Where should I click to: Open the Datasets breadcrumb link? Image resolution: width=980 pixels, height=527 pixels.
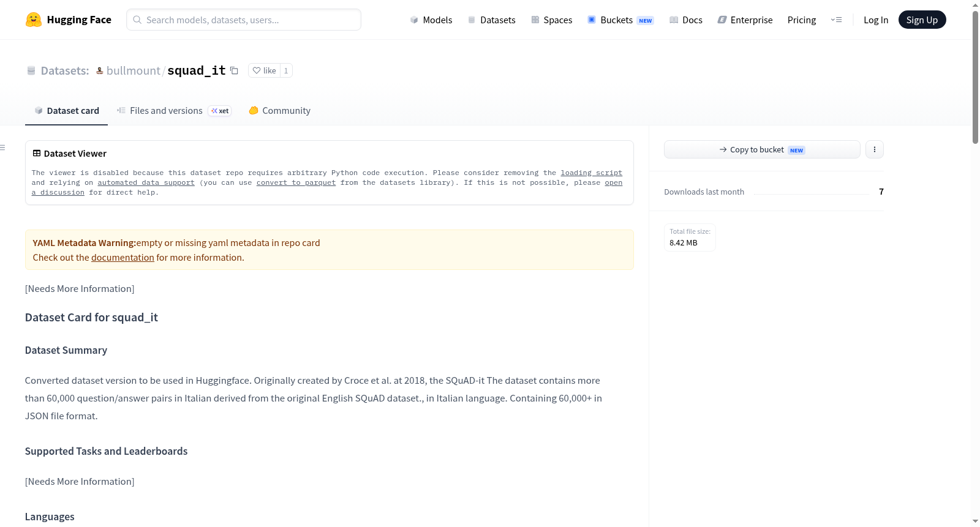65,70
